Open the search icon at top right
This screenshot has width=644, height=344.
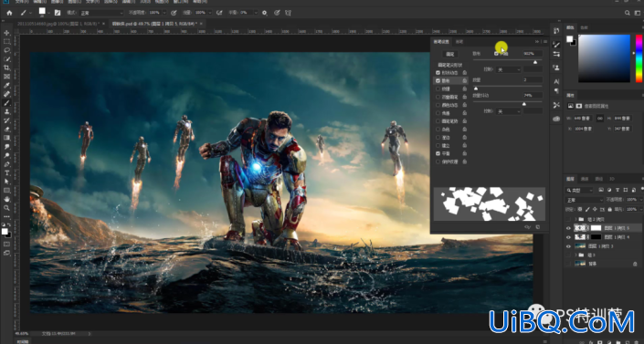628,13
